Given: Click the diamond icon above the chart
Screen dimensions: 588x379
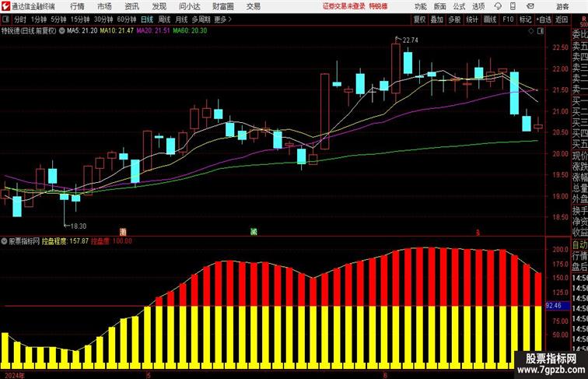Looking at the screenshot, I should (531, 31).
